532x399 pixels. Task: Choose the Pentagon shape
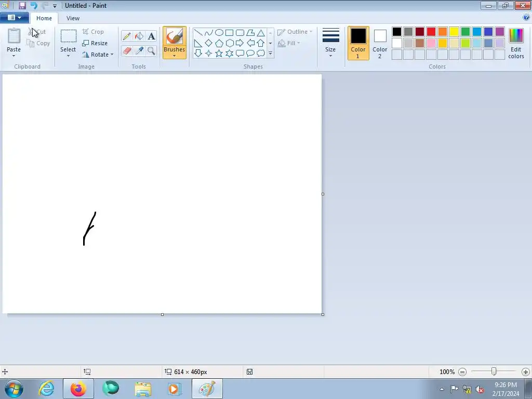coord(219,43)
